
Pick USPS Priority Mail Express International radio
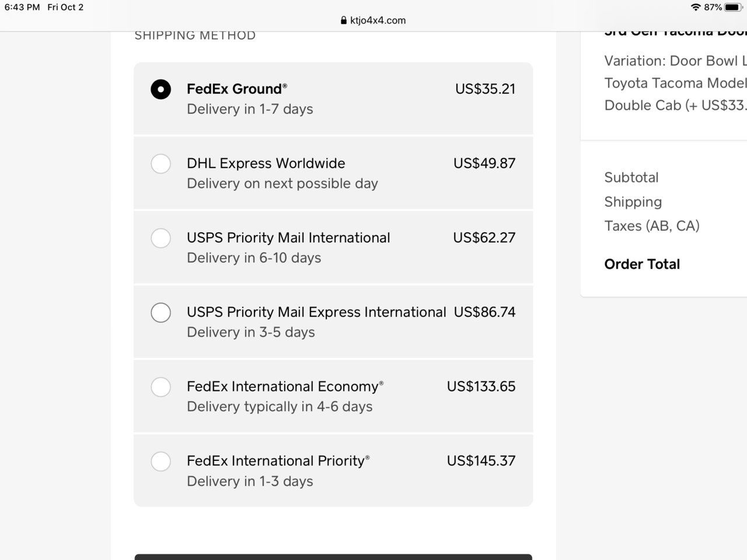pyautogui.click(x=160, y=312)
